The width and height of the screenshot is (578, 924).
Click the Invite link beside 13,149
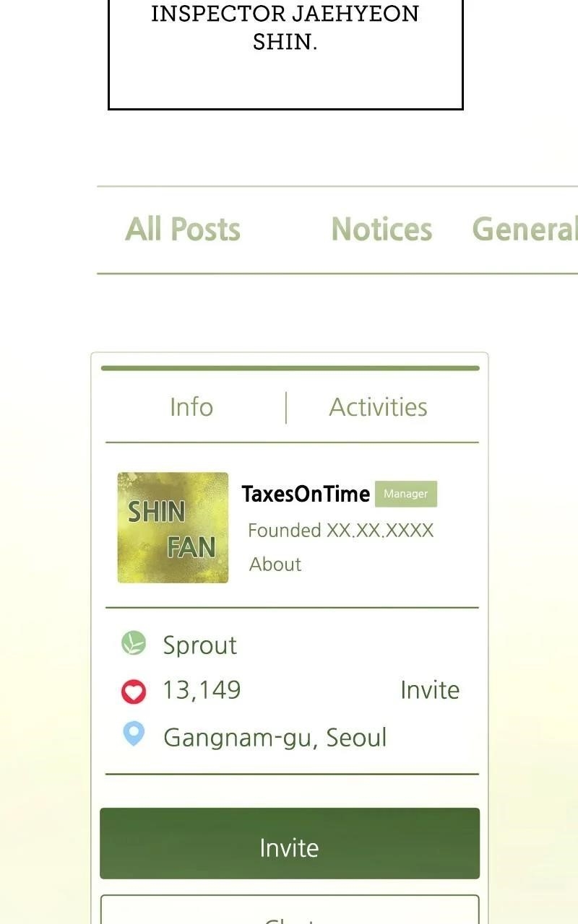tap(430, 690)
